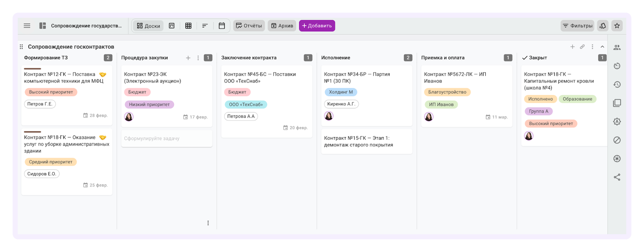Click the Добавить button
This screenshot has height=252, width=644.
click(x=317, y=26)
